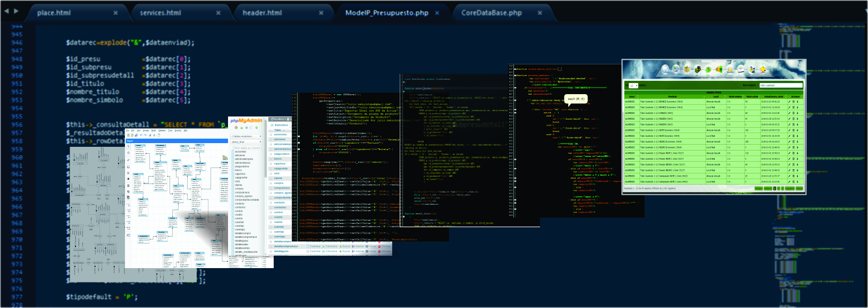The image size is (868, 308).
Task: Open the envelope icon in Kardex toolbar
Action: [x=741, y=69]
